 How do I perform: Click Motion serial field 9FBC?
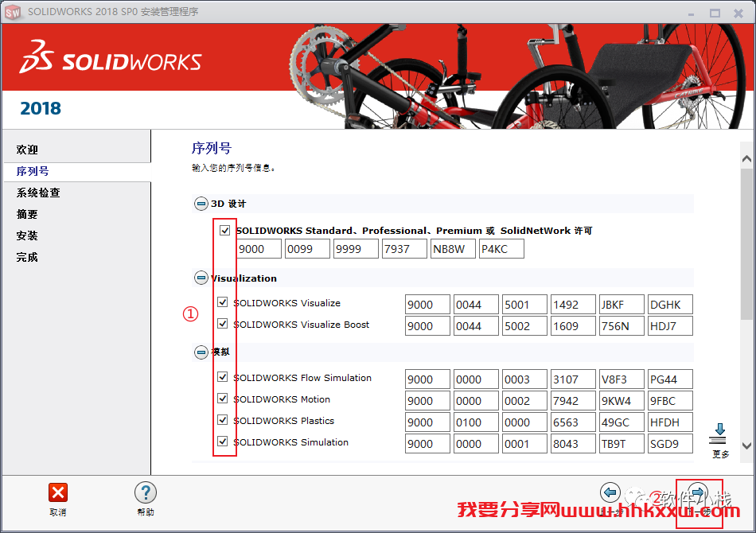point(670,400)
